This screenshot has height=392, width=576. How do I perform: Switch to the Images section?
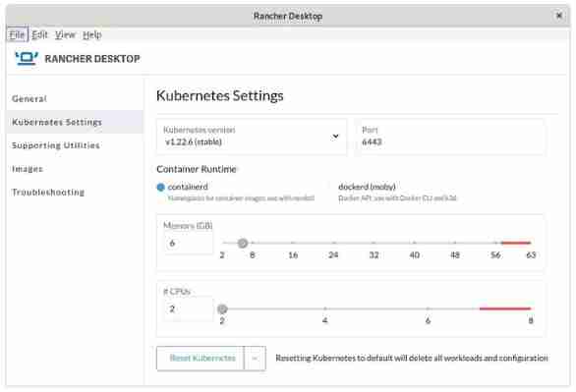tap(75, 169)
